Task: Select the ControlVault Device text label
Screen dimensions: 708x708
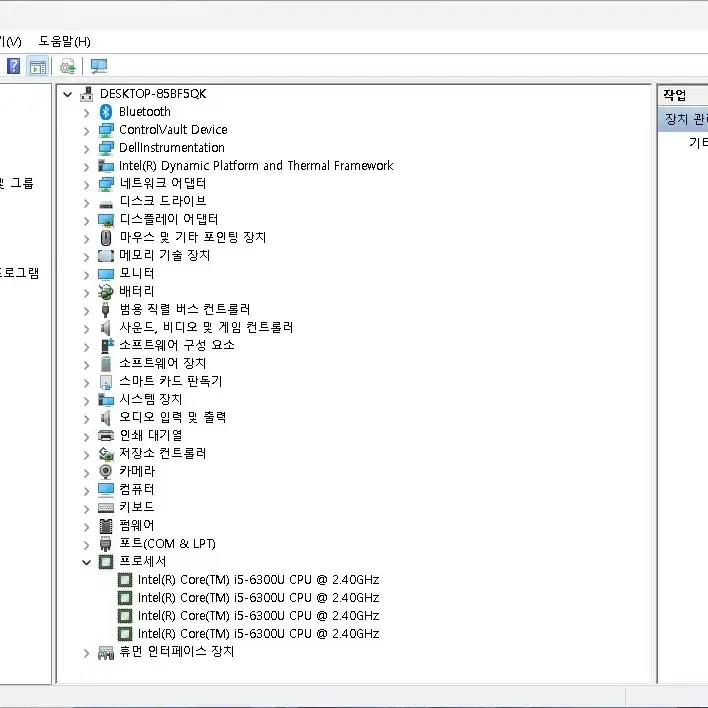Action: click(173, 130)
